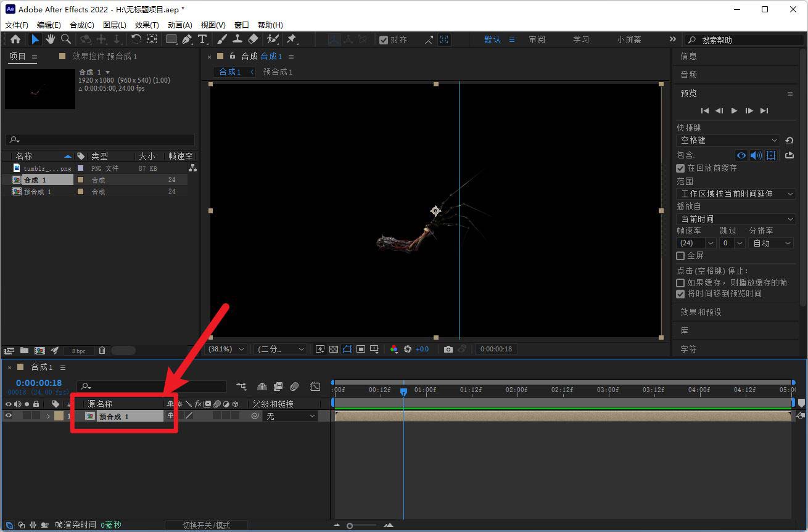The height and width of the screenshot is (532, 808).
Task: Click the timeline zoom slider handle
Action: pos(350,526)
